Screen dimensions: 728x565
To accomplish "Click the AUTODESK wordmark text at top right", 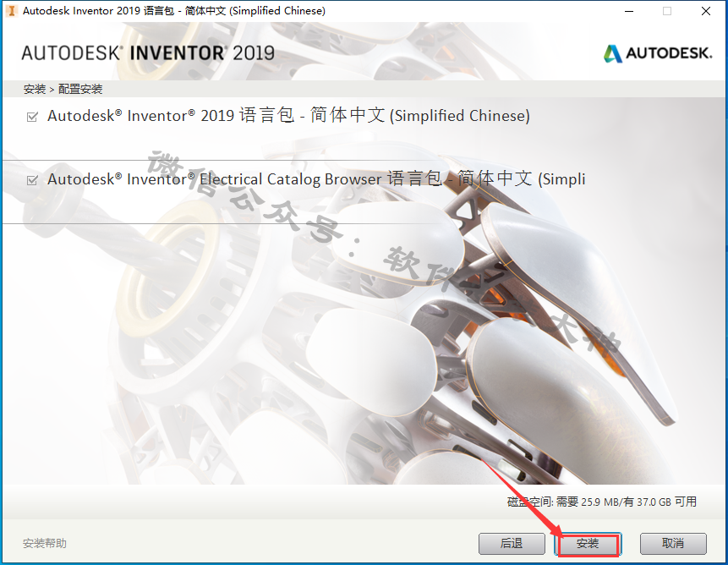I will click(x=669, y=53).
